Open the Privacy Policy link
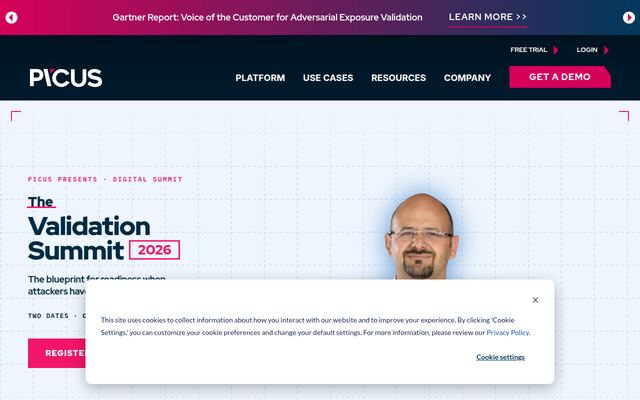The image size is (640, 400). click(508, 332)
